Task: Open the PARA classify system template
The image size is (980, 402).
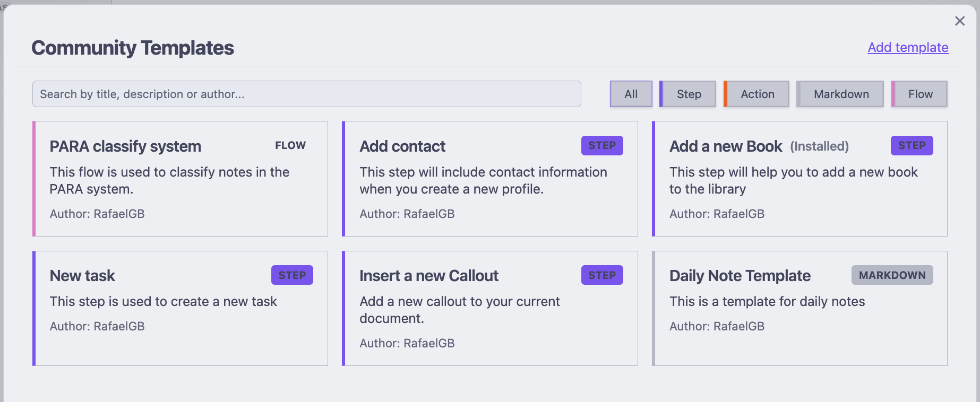Action: (180, 179)
